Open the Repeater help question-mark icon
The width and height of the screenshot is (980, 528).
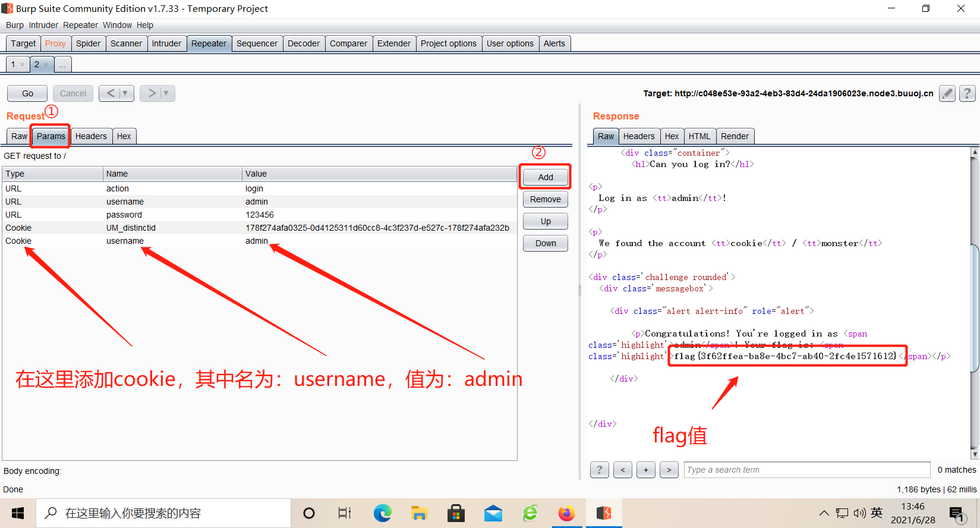coord(968,93)
